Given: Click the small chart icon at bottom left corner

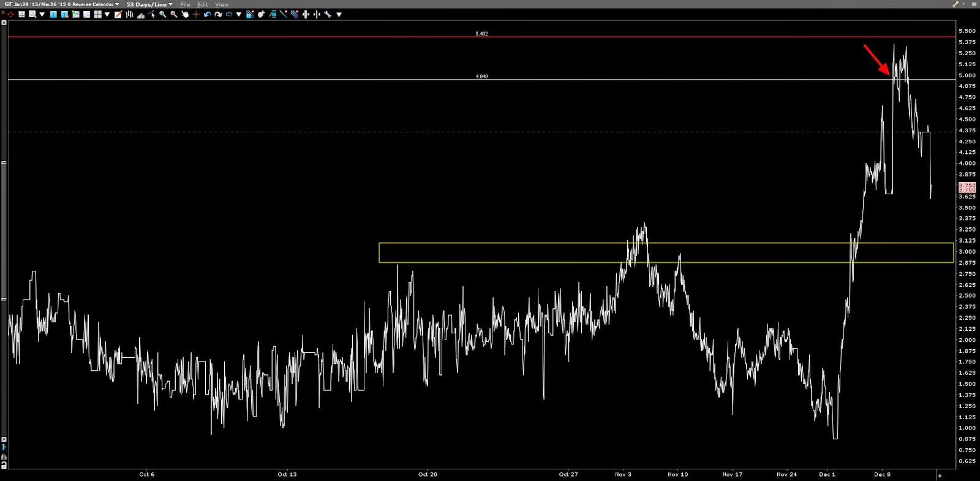Looking at the screenshot, I should [4, 456].
